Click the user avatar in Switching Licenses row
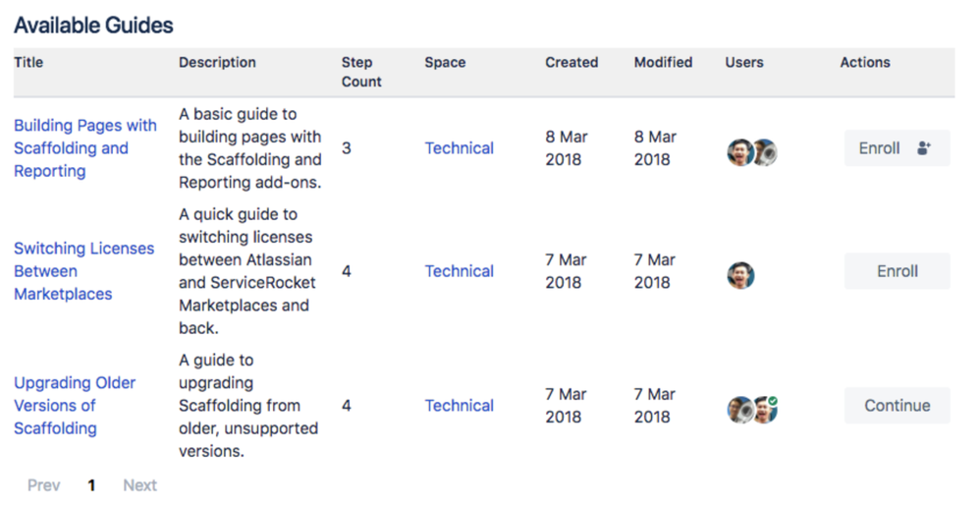This screenshot has height=508, width=980. [741, 275]
